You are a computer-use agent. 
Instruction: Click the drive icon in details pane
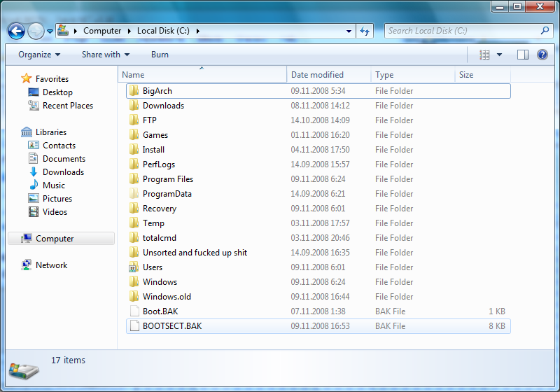click(x=24, y=370)
